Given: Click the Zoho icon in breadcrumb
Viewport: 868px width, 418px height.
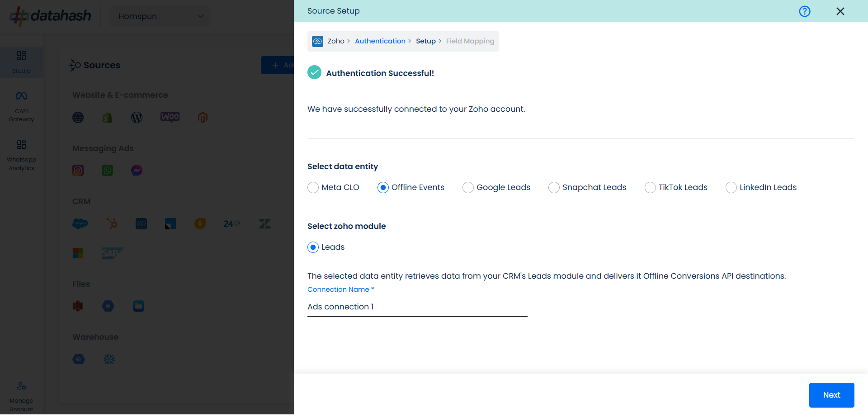Looking at the screenshot, I should point(318,41).
